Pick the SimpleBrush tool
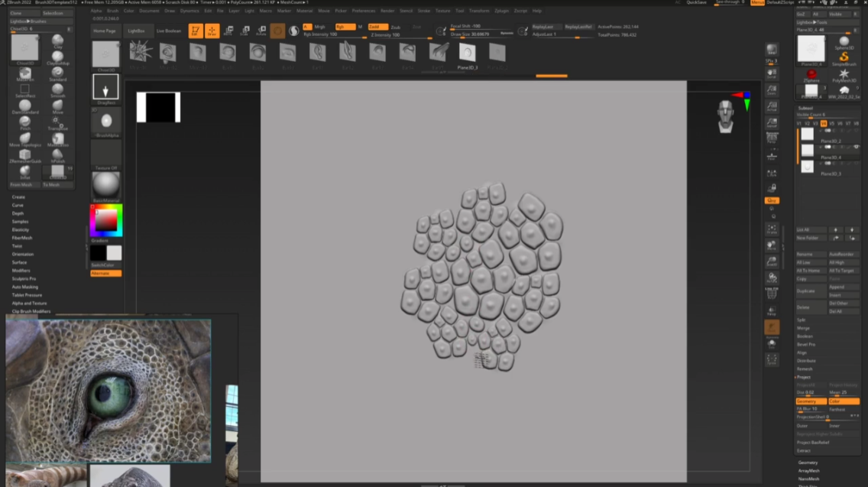Screen dimensions: 868x487 844,59
